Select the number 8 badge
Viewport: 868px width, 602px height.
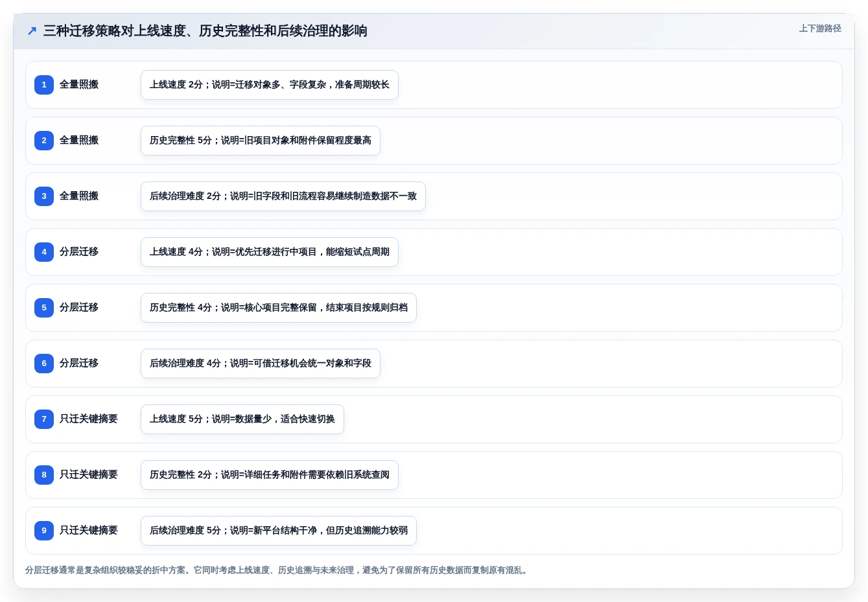[44, 475]
